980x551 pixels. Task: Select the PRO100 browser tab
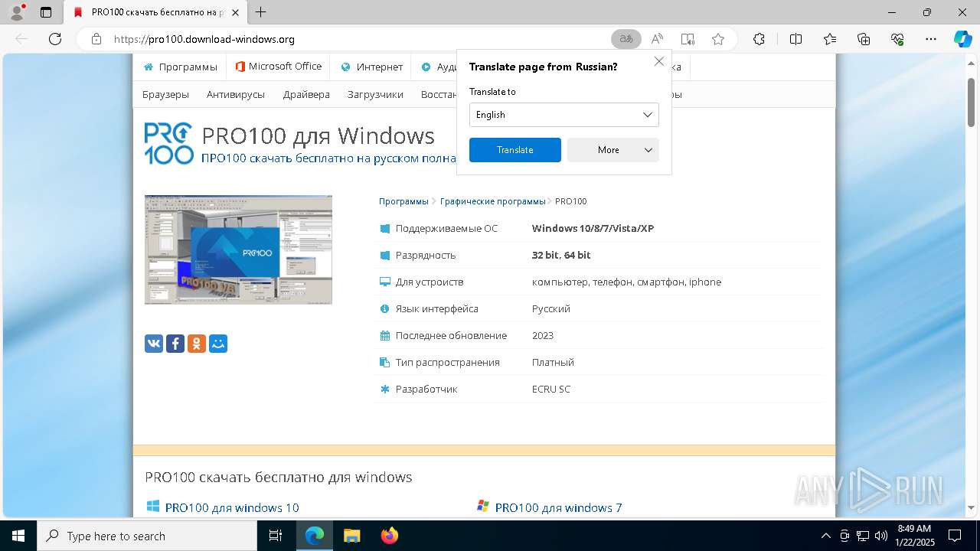pos(155,12)
